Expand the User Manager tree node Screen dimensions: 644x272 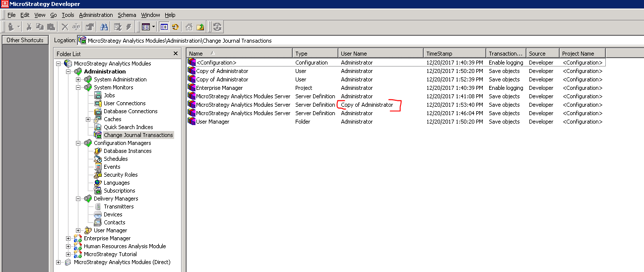pyautogui.click(x=78, y=230)
